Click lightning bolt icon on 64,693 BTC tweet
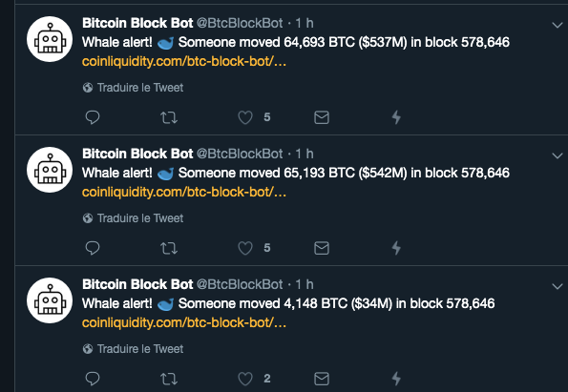 click(397, 117)
